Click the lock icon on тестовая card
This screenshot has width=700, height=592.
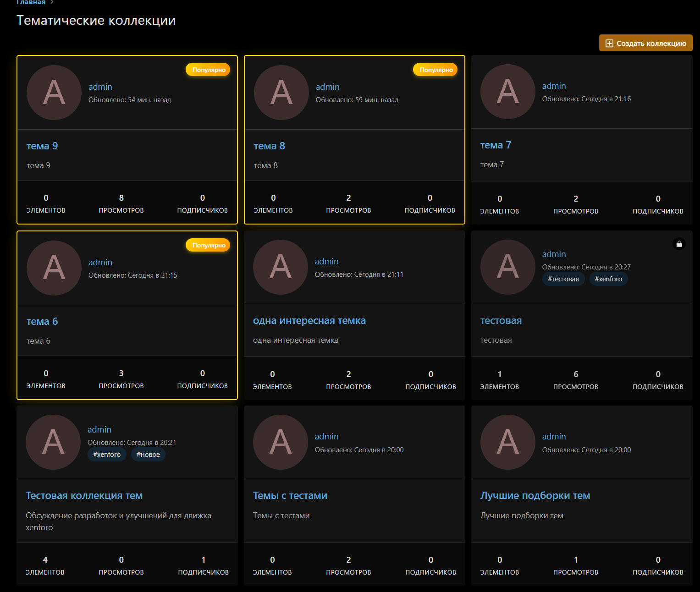point(679,244)
